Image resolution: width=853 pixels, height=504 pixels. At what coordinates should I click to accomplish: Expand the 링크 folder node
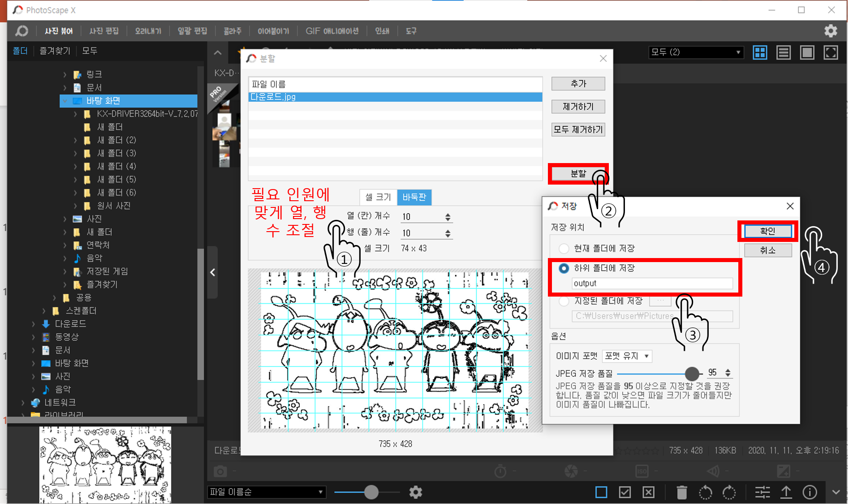[x=65, y=74]
